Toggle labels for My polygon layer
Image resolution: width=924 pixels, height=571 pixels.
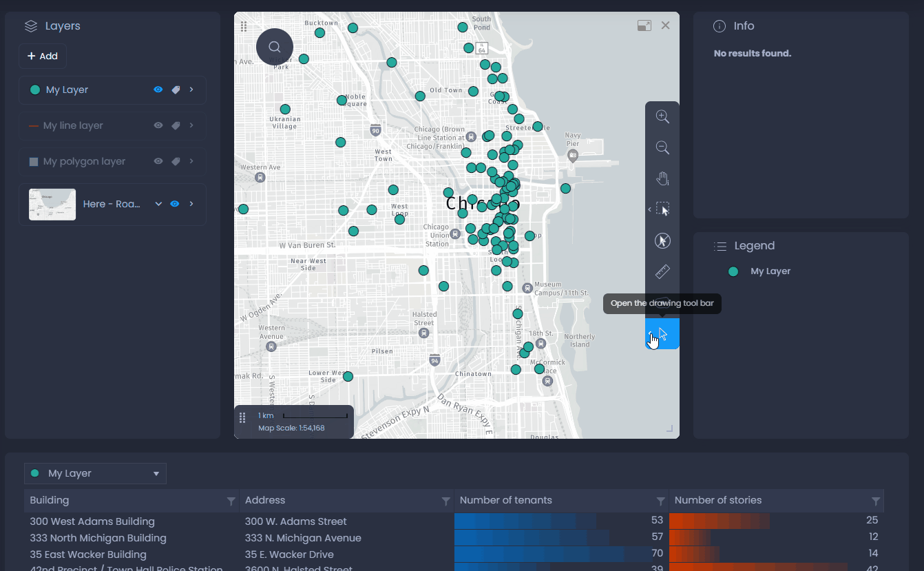coord(176,161)
